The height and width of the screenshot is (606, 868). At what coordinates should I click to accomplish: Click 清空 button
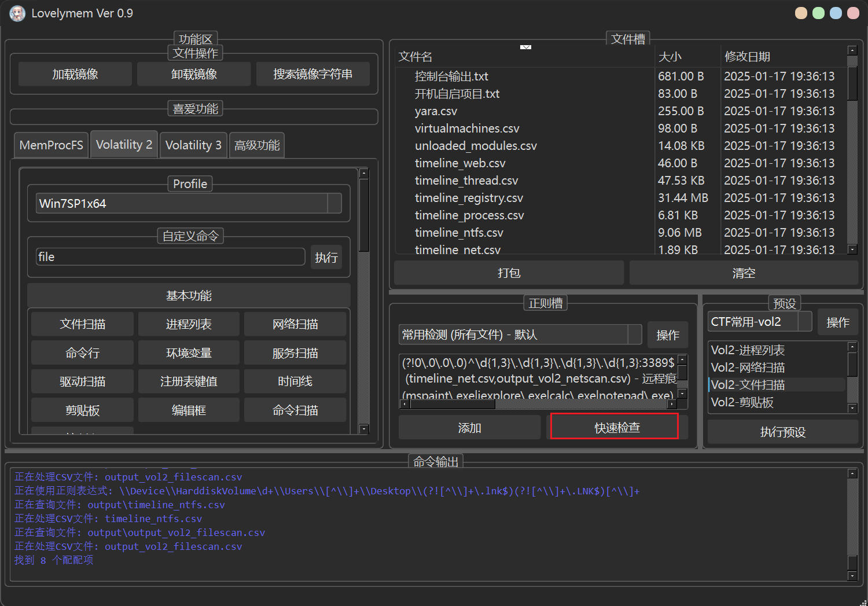(744, 273)
